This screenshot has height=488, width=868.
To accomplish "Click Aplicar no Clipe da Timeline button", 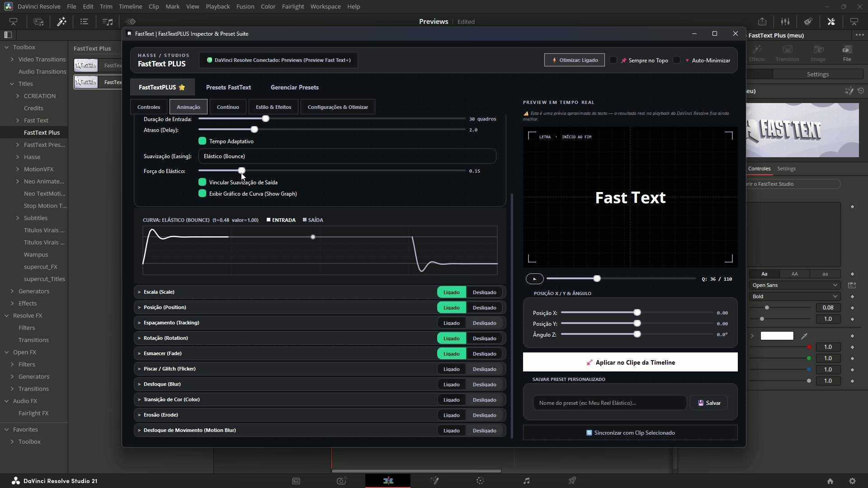I will coord(630,362).
